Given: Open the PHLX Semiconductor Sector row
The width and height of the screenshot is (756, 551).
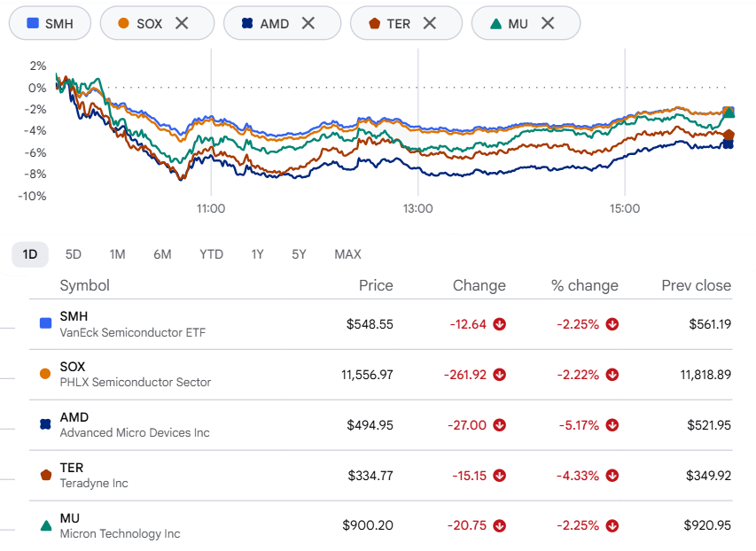Looking at the screenshot, I should point(381,375).
